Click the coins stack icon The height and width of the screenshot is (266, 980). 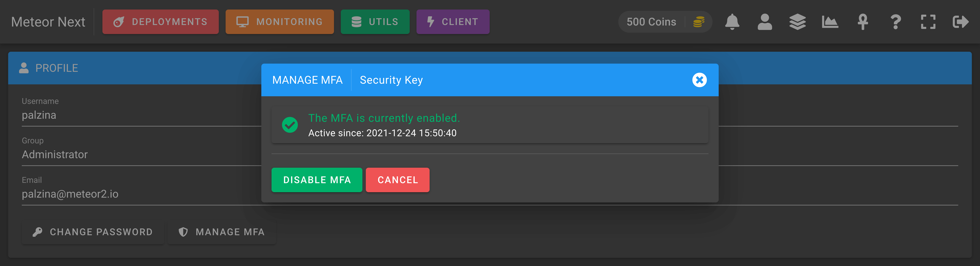click(698, 22)
